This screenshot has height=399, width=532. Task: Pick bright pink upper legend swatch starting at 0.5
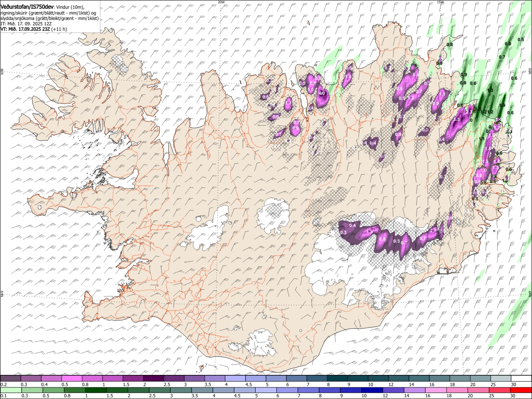pos(71,379)
